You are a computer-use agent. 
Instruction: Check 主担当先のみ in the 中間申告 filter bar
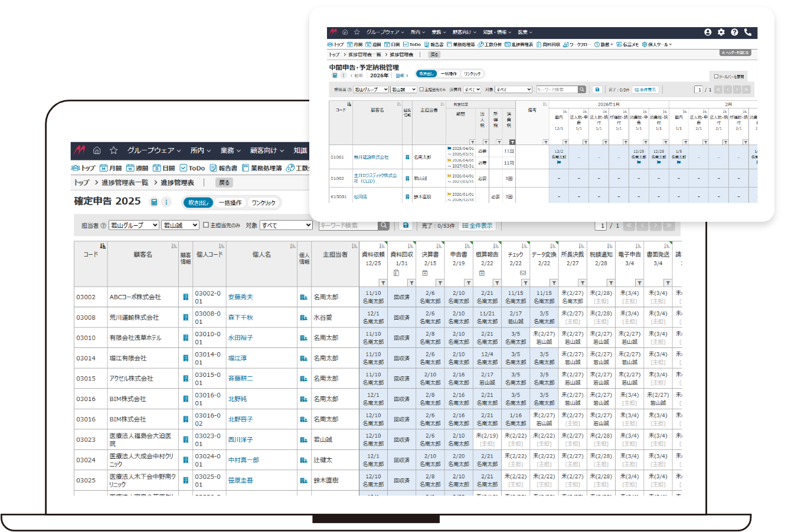tap(421, 90)
